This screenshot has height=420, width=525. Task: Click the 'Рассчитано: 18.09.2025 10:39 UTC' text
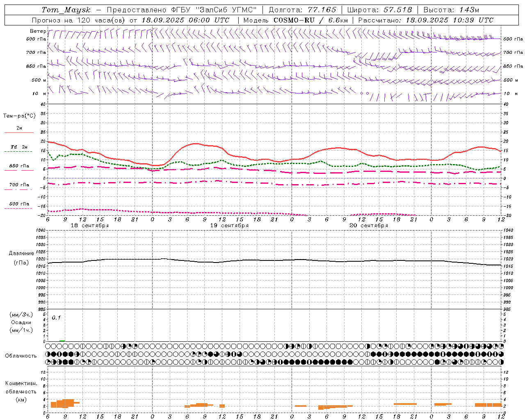pyautogui.click(x=426, y=20)
